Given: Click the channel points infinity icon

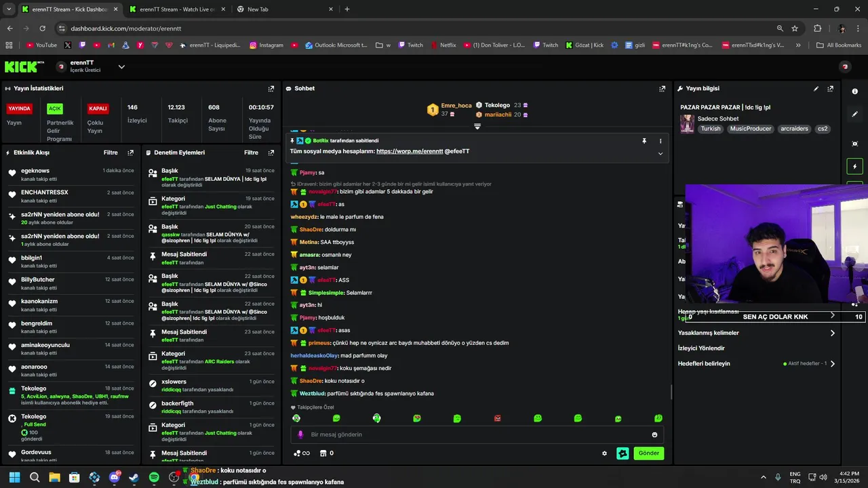Looking at the screenshot, I should [x=302, y=453].
